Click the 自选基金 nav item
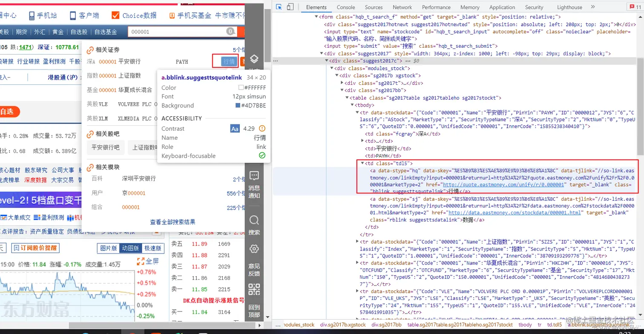 [106, 32]
